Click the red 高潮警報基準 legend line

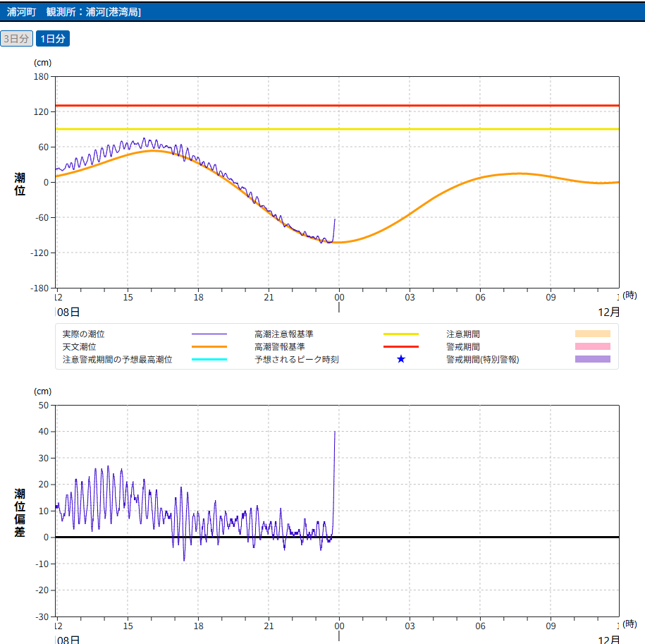pos(400,347)
